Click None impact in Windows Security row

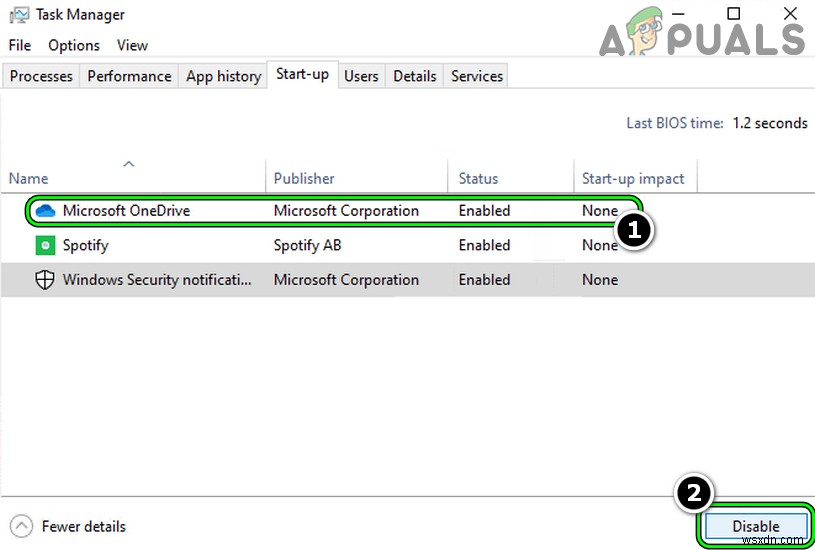[x=600, y=280]
